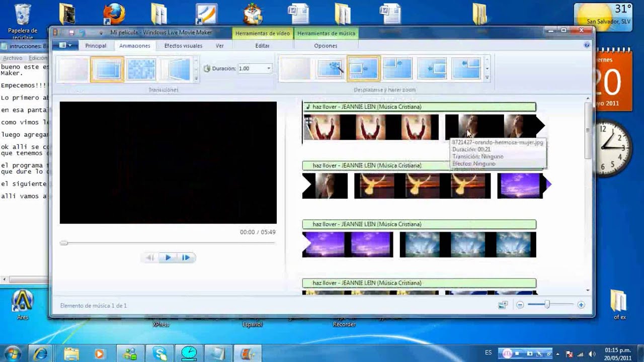The height and width of the screenshot is (362, 644).
Task: Apply the pixelated dissolve transition
Action: [141, 69]
